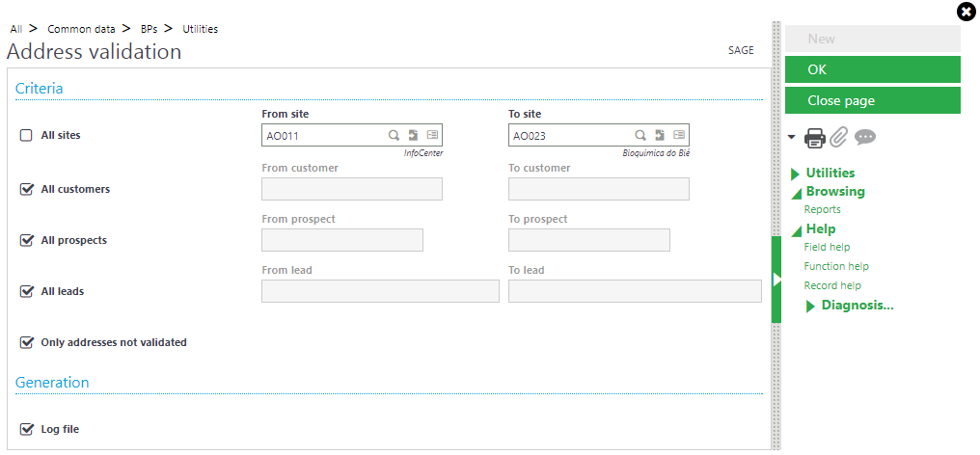Click the paperclip attachment icon
The height and width of the screenshot is (455, 980).
[x=839, y=138]
